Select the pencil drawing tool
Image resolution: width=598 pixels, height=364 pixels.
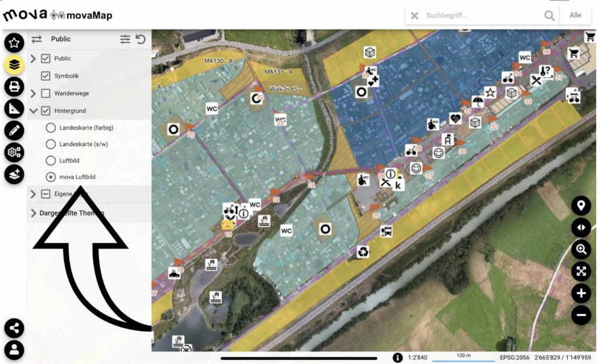(x=14, y=131)
